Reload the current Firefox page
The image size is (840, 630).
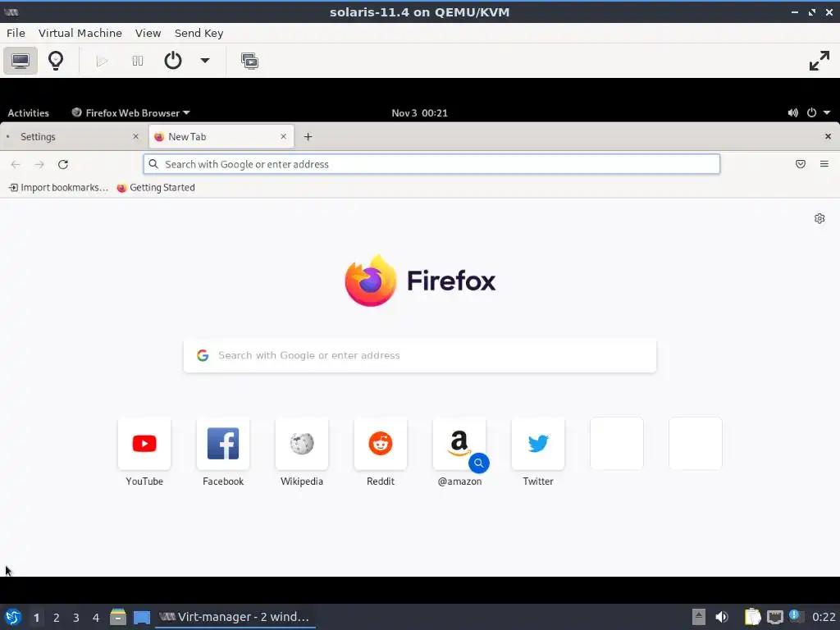(62, 164)
